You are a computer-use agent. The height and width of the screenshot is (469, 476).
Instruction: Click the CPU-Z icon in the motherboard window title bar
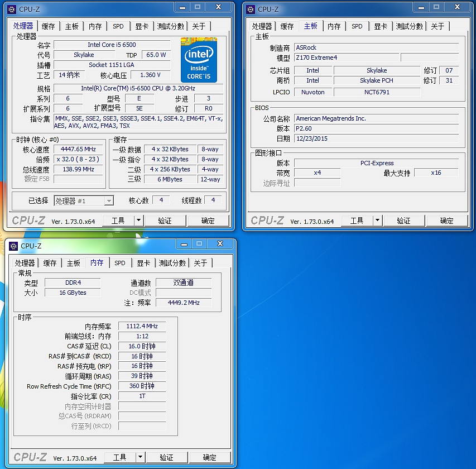(x=251, y=9)
